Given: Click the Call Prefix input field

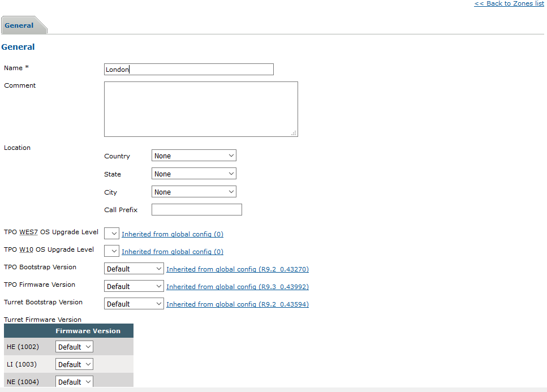Looking at the screenshot, I should tap(196, 210).
